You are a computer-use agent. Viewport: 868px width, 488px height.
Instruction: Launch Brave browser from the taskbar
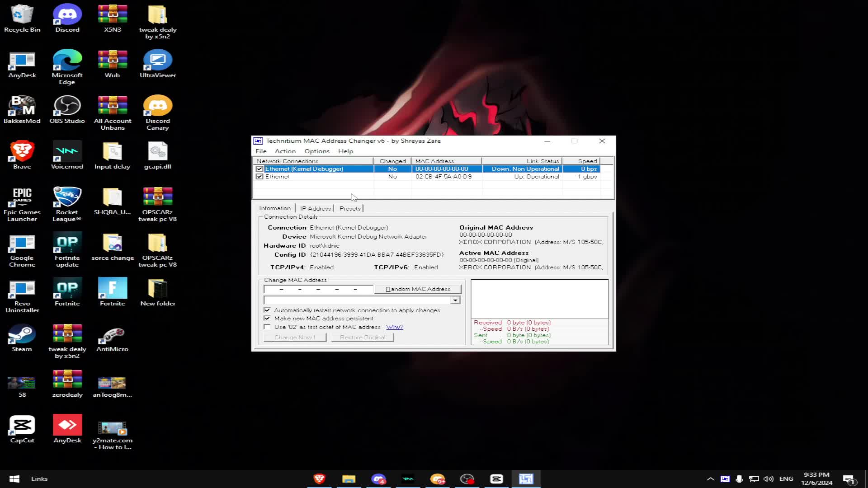pos(320,479)
